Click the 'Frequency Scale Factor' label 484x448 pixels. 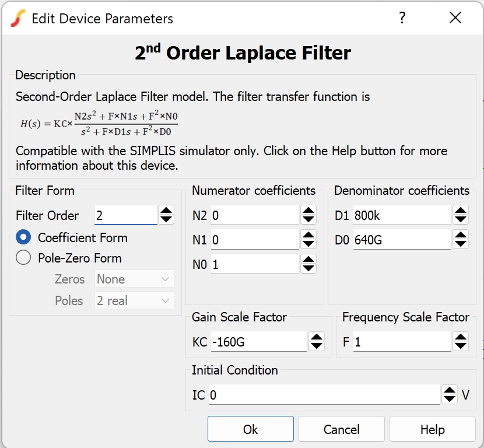406,317
